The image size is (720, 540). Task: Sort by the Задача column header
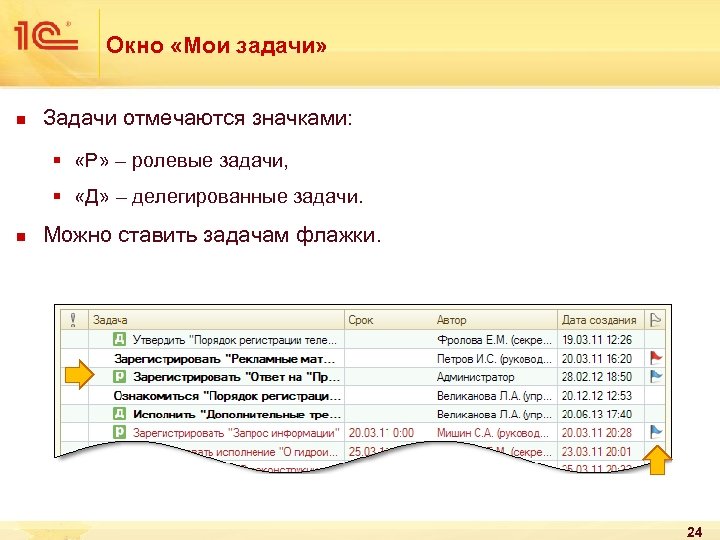217,320
